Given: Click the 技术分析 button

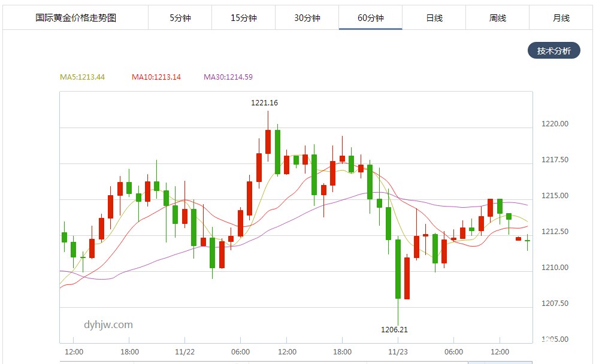Looking at the screenshot, I should coord(554,51).
